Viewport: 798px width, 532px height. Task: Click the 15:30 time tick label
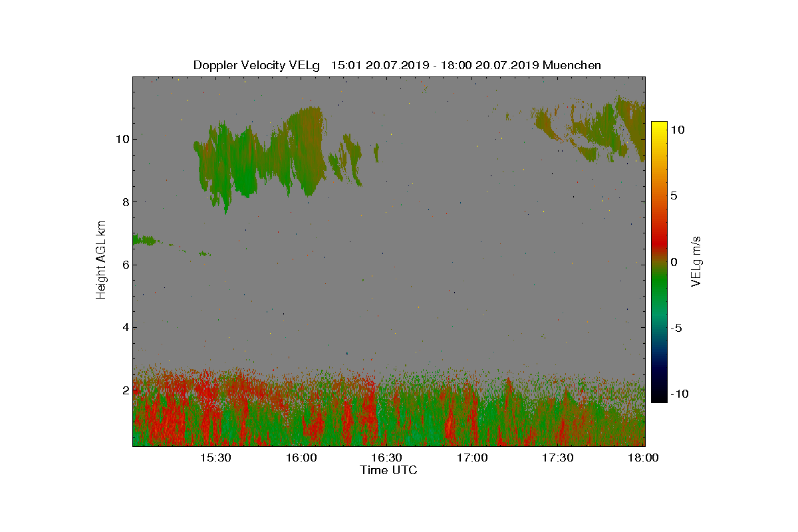[215, 458]
